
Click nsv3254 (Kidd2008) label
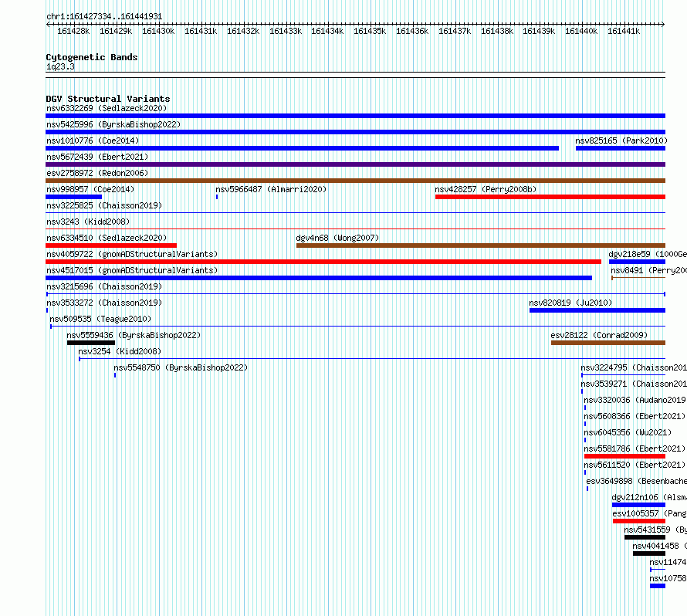coord(120,351)
